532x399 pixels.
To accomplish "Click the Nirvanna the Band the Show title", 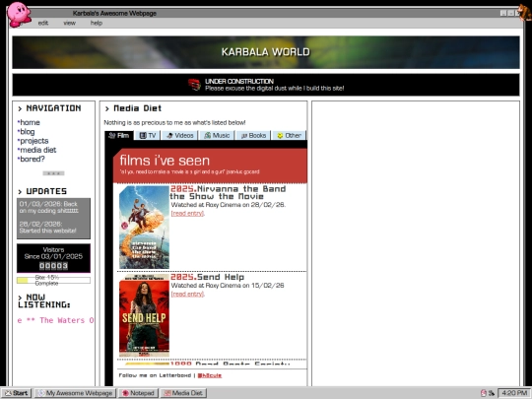I will click(x=228, y=193).
